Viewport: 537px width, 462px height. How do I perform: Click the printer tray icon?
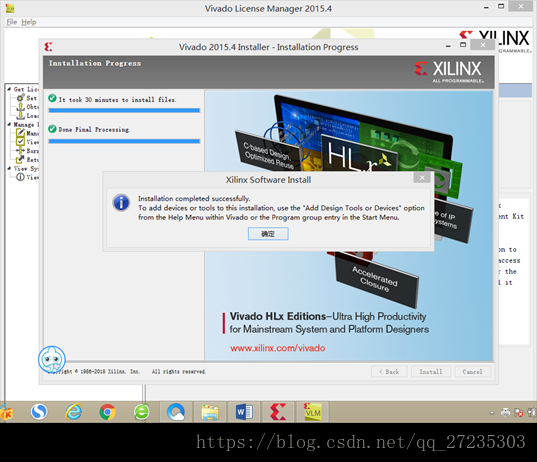click(x=505, y=413)
